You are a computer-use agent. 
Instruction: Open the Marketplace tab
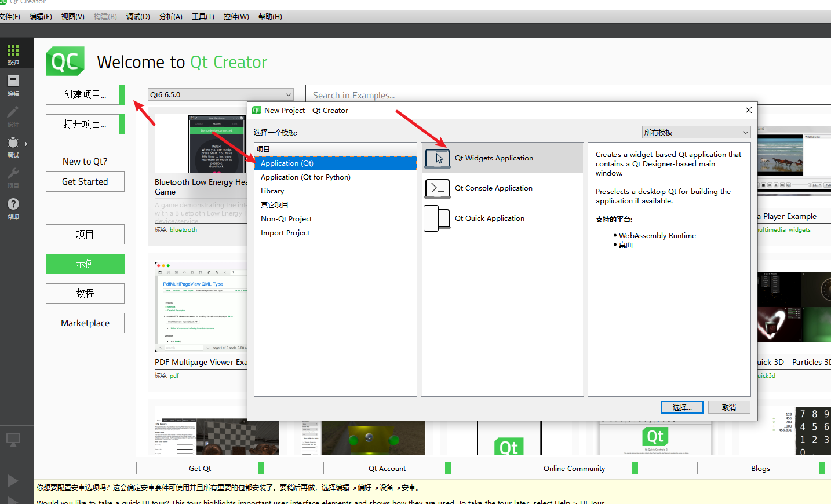(85, 323)
